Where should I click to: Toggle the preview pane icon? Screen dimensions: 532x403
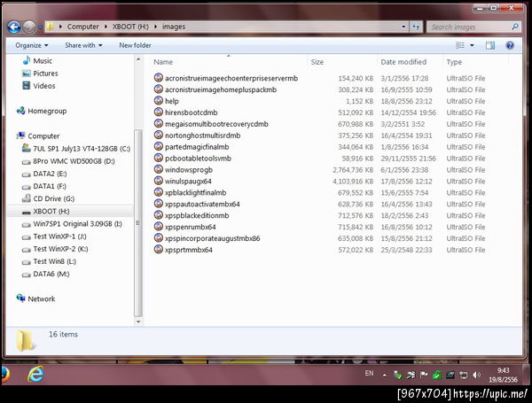(x=490, y=45)
